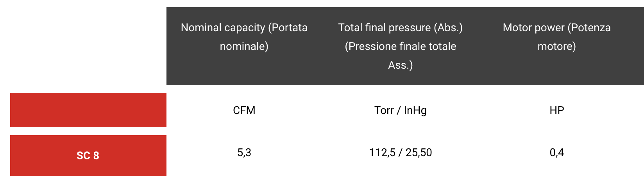The image size is (644, 196).
Task: Click the slash between Torr and InHg
Action: 399,110
